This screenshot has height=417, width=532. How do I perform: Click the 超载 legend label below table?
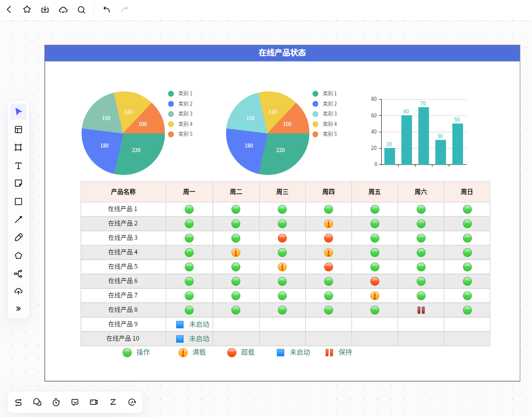(248, 352)
